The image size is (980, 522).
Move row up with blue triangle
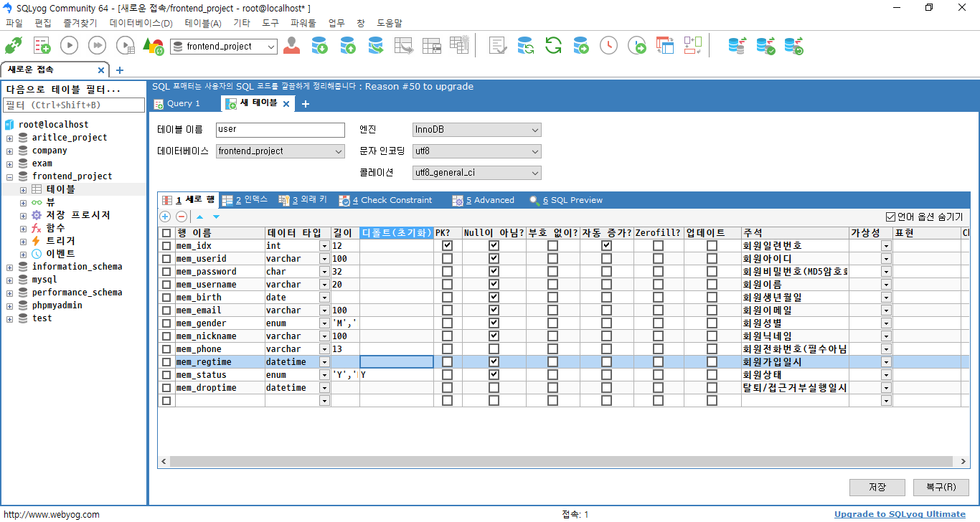[x=200, y=217]
